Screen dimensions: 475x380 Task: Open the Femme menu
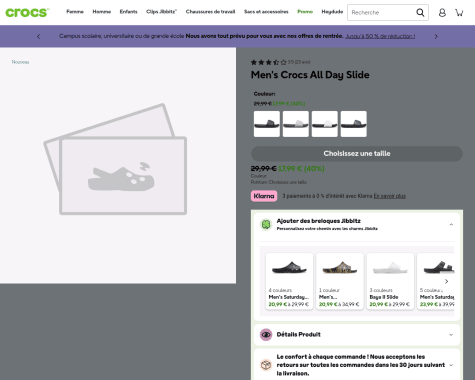point(75,12)
